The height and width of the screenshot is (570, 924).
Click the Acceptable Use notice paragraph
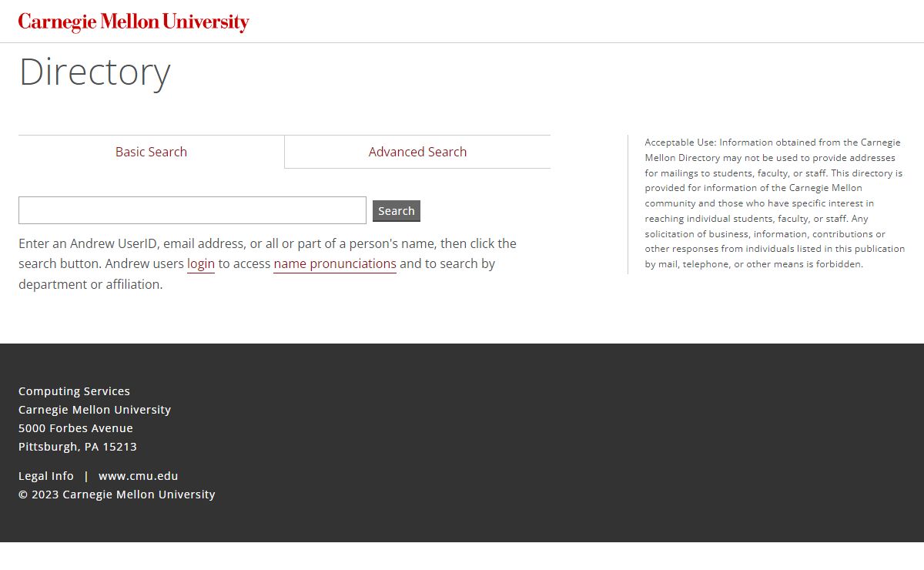click(x=774, y=203)
